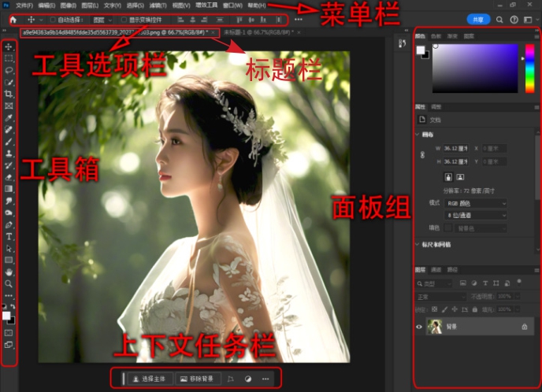Select the Move tool in the toolbox

coord(9,47)
